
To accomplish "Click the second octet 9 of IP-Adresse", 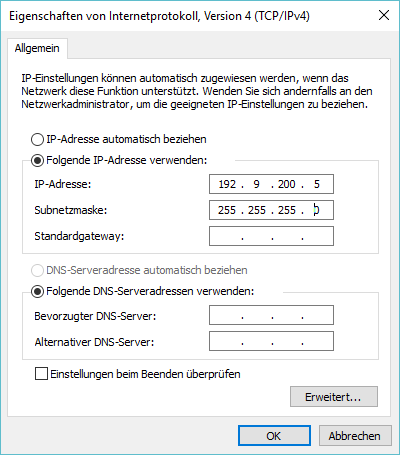I will pos(256,184).
